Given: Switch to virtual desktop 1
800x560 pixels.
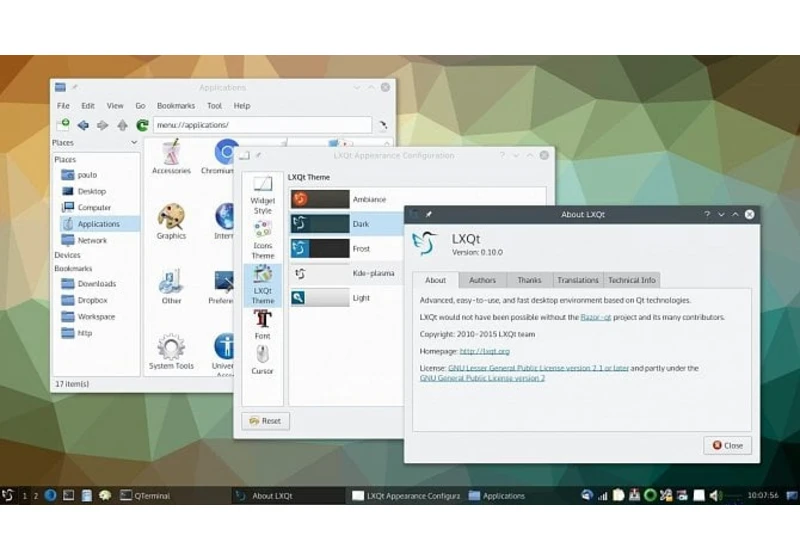Looking at the screenshot, I should point(24,496).
